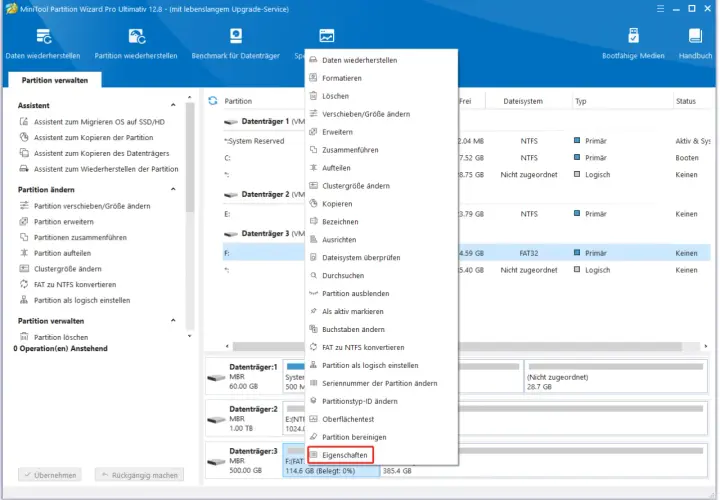720x500 pixels.
Task: Choose Dateisystem überprüfen from context menu
Action: (x=381, y=257)
